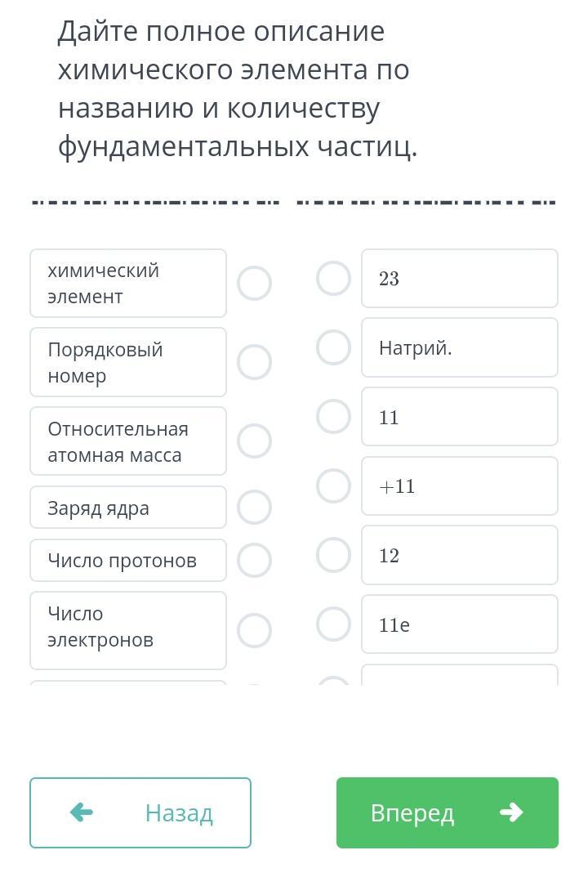Click the Натрий. answer box
This screenshot has height=886, width=588.
[460, 348]
